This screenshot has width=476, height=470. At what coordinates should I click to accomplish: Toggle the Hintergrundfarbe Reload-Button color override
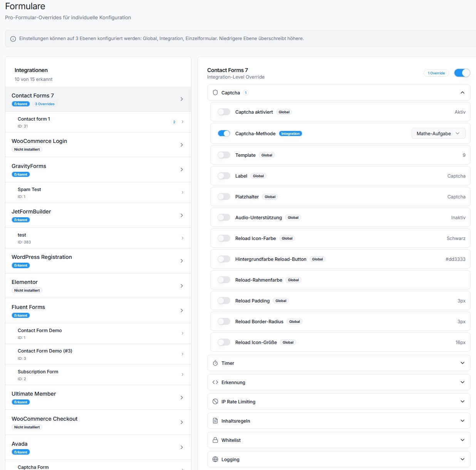(x=224, y=259)
